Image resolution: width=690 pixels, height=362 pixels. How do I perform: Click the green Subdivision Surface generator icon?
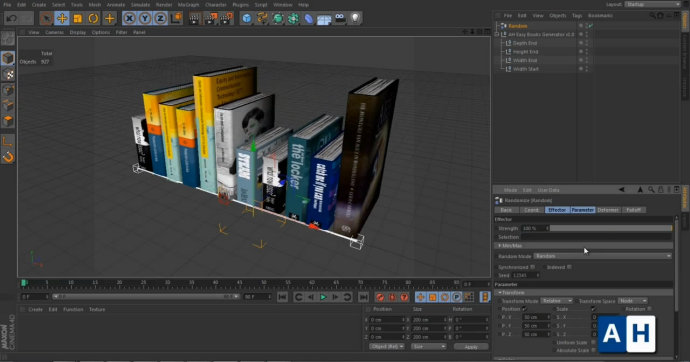pos(278,18)
